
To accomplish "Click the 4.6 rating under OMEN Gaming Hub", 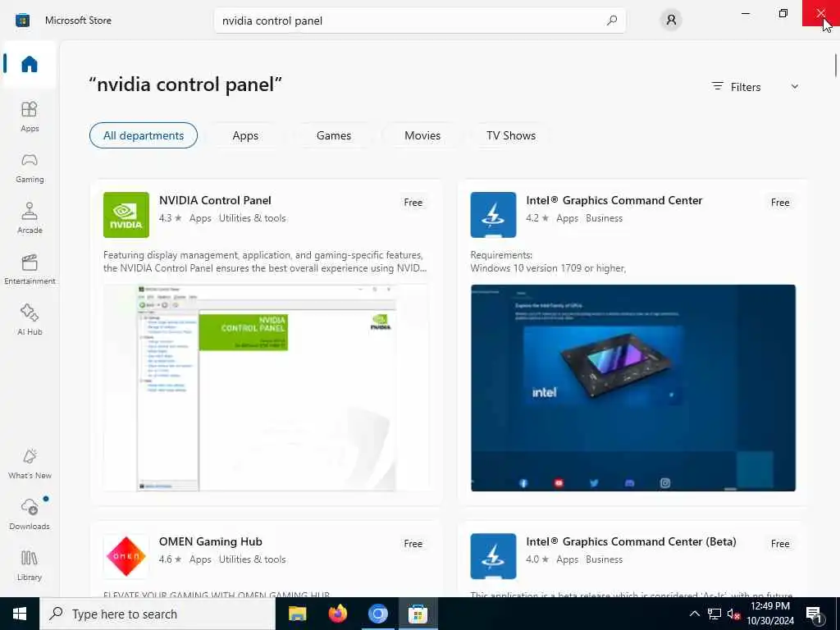I will click(x=171, y=559).
